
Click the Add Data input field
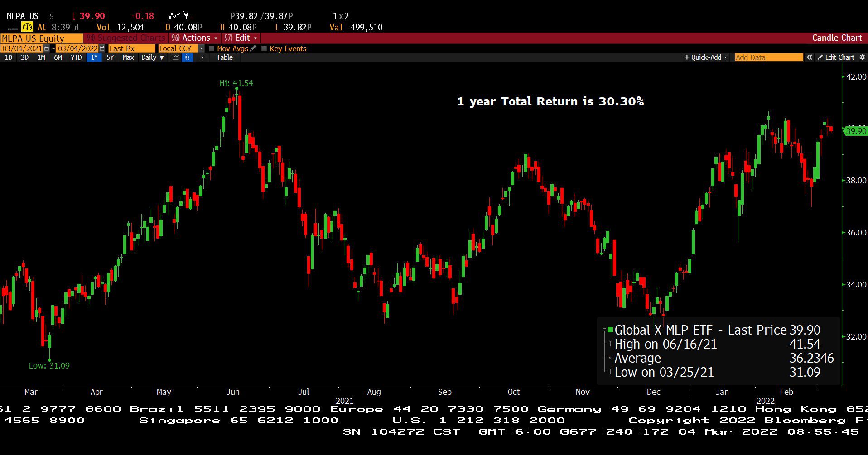click(769, 57)
